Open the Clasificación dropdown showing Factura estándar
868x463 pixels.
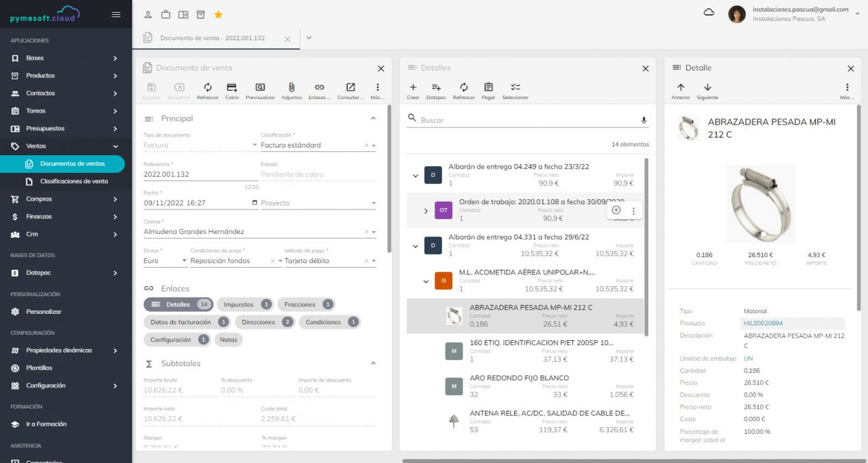click(x=375, y=144)
